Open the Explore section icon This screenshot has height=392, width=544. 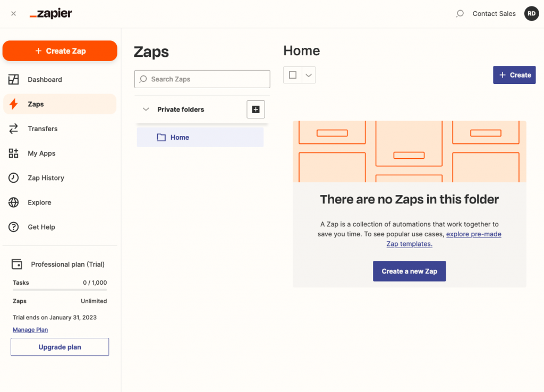(x=13, y=202)
